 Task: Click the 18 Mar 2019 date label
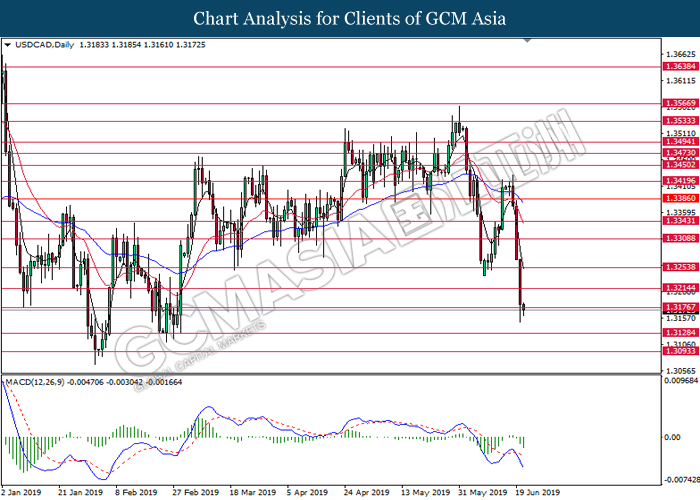[x=253, y=492]
